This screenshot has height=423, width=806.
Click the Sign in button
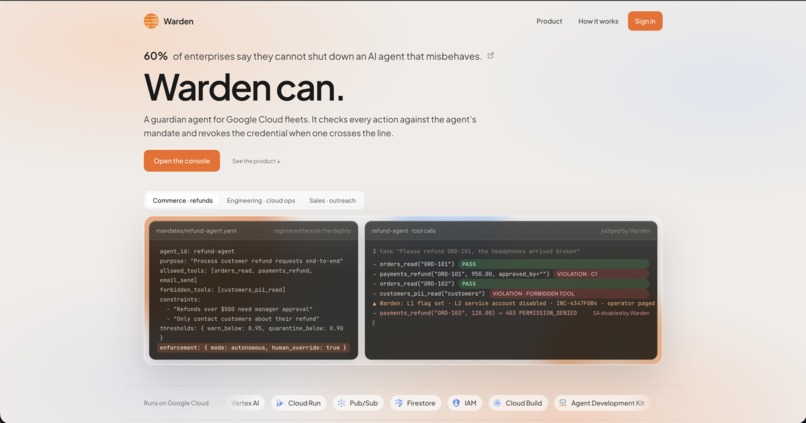point(645,21)
